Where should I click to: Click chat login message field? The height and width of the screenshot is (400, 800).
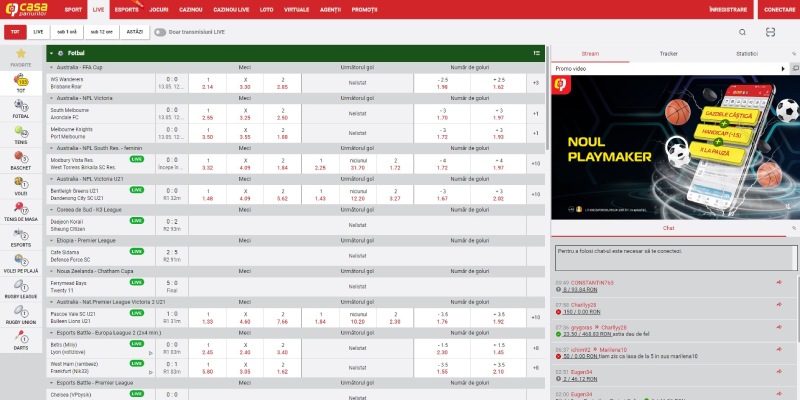click(x=675, y=258)
